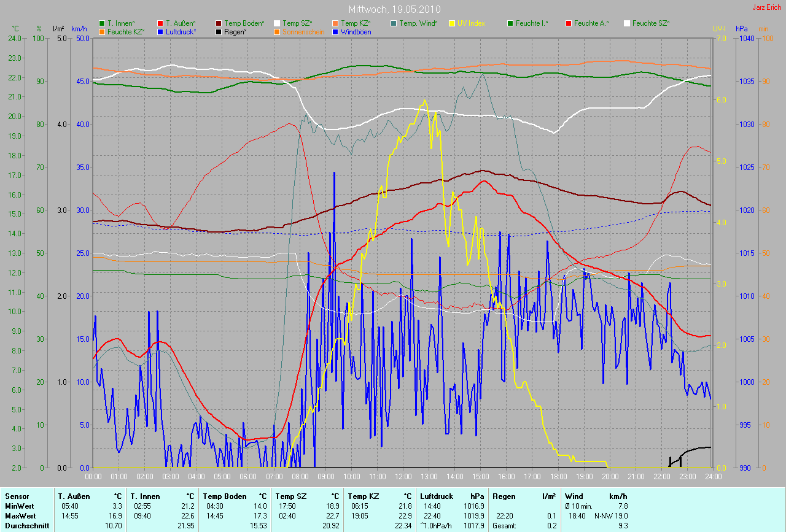Select the dark red Temp Boden legend swatch
The height and width of the screenshot is (532, 786).
click(x=219, y=23)
